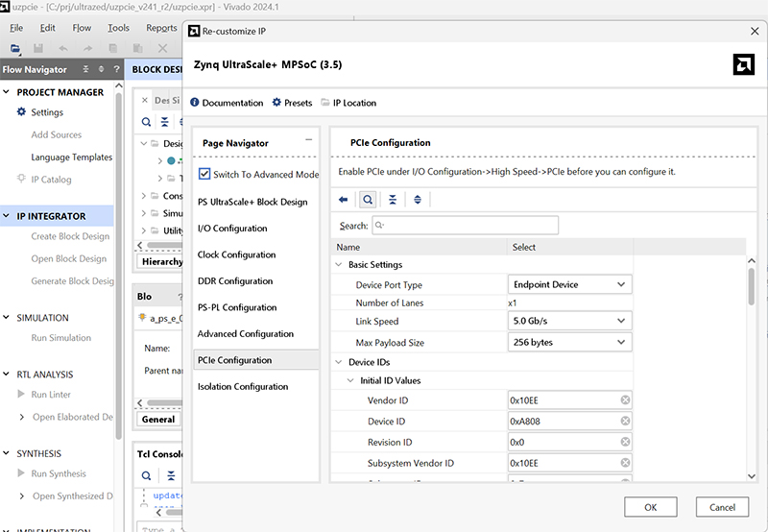This screenshot has height=532, width=768.
Task: Collapse the Basic Settings group
Action: [339, 265]
